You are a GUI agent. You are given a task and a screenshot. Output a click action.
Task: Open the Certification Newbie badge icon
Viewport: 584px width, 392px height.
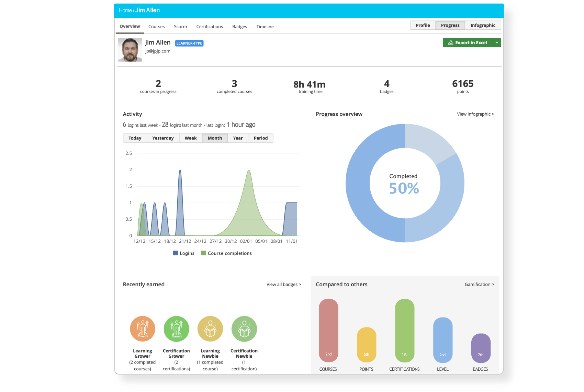(x=244, y=329)
